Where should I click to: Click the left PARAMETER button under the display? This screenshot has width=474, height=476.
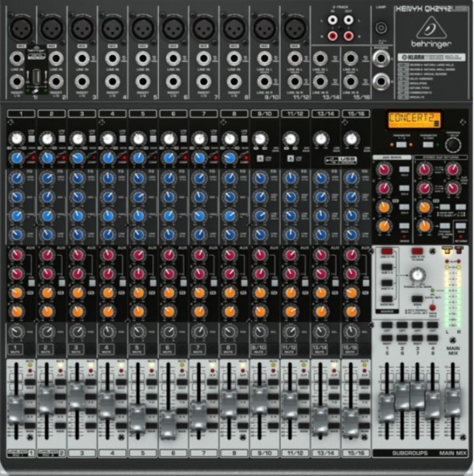click(401, 144)
